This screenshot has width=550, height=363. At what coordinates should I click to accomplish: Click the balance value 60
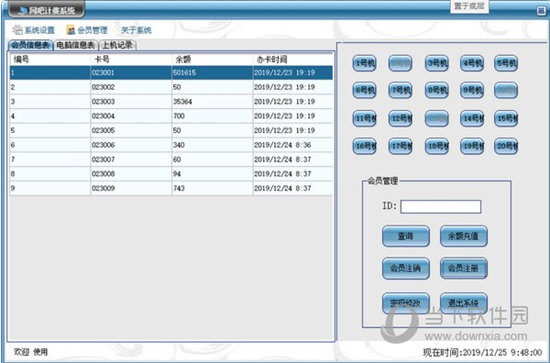(177, 159)
